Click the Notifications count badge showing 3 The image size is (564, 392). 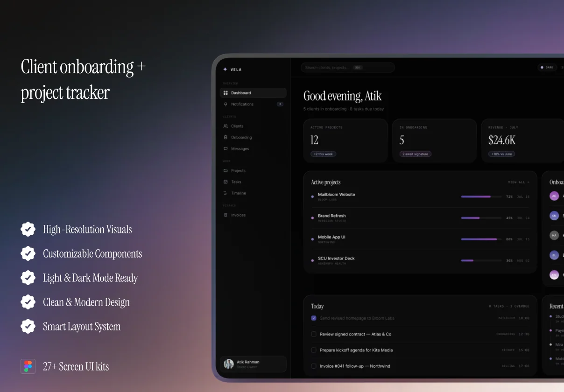280,104
